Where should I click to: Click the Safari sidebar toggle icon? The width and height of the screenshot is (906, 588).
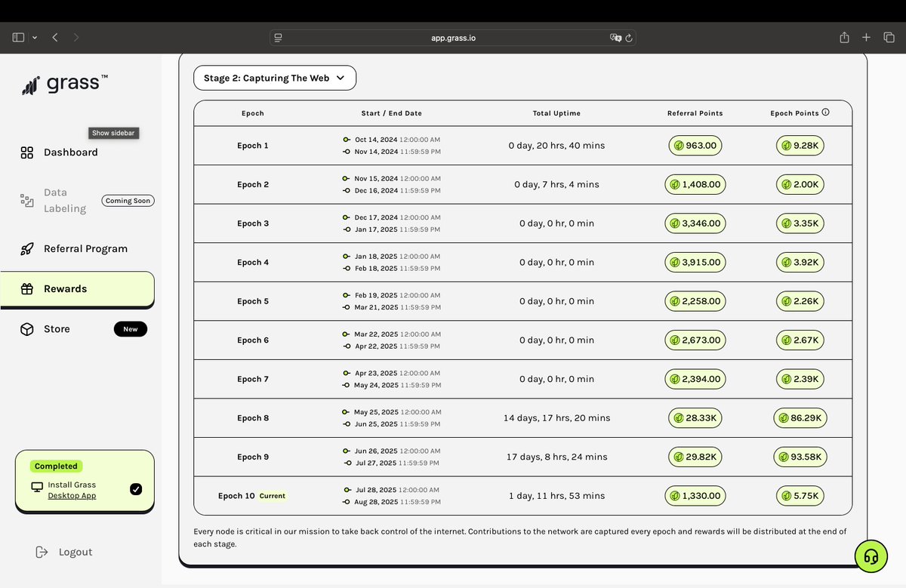click(x=19, y=37)
